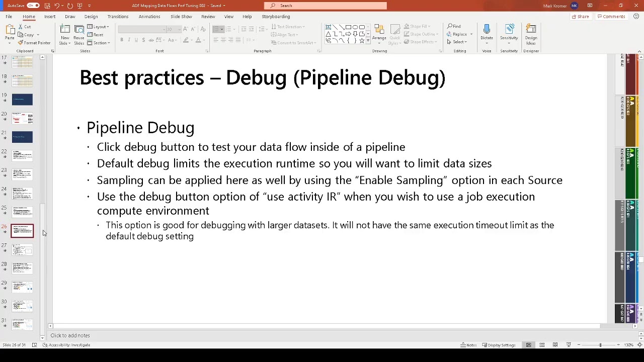Screen dimensions: 644x362
Task: Click the Find button
Action: (454, 27)
